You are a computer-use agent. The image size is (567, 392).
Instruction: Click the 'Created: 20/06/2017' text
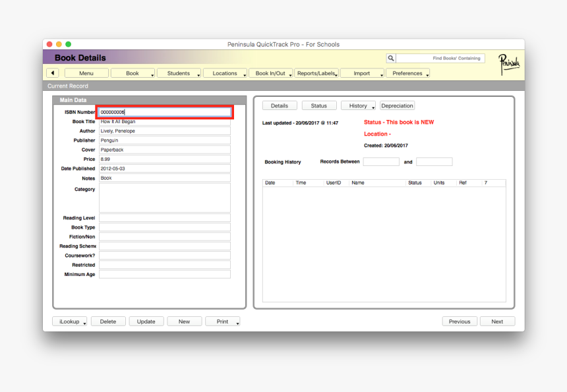point(386,146)
